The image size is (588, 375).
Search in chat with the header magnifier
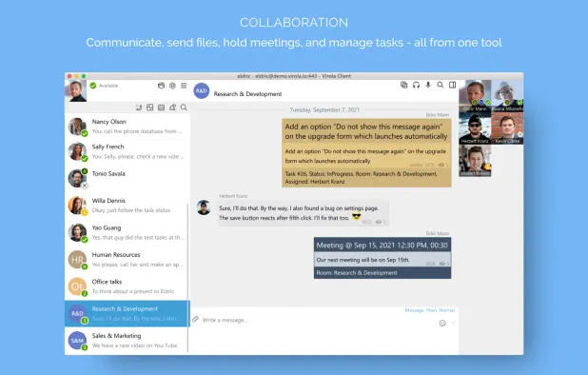(441, 85)
